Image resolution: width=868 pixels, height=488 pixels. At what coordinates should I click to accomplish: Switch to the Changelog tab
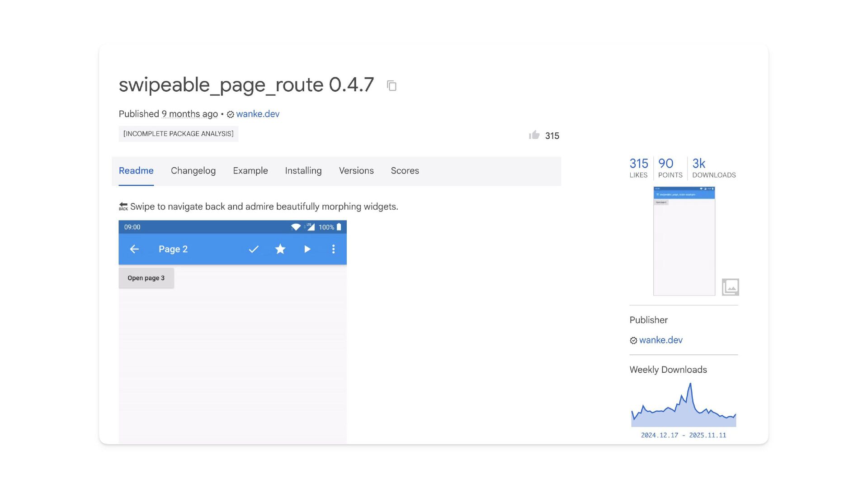(193, 171)
